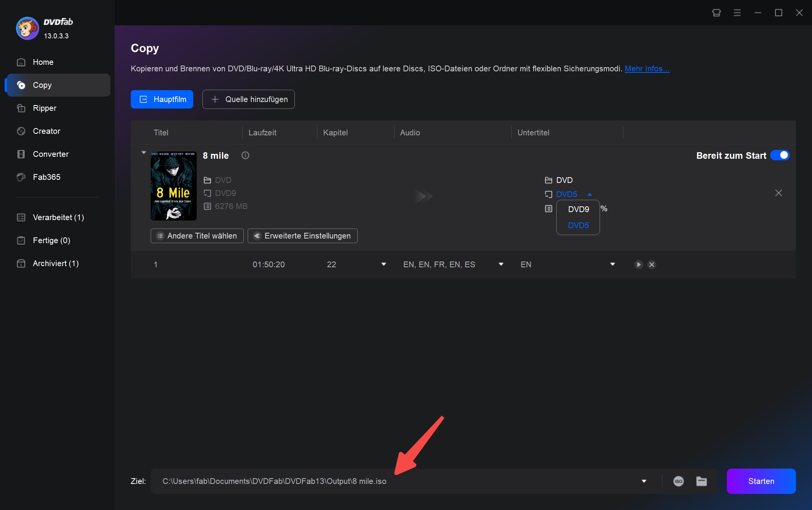Click Quelle hinzufügen to add source

click(x=248, y=99)
